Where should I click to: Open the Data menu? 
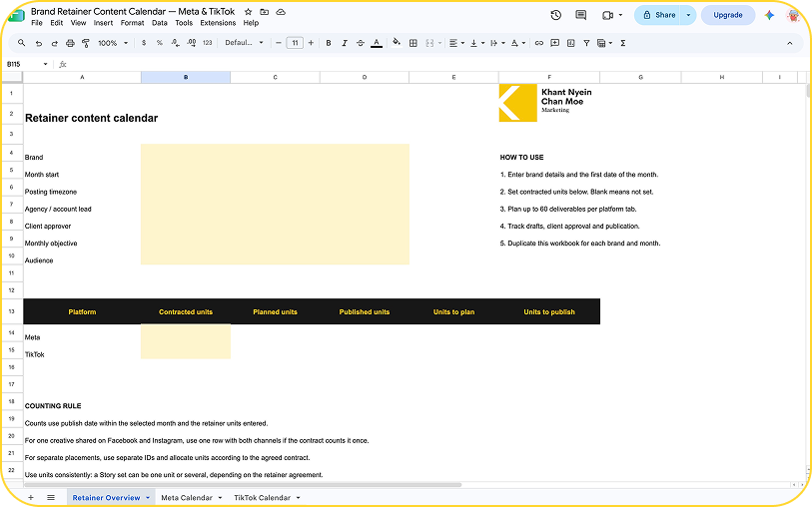[x=160, y=23]
